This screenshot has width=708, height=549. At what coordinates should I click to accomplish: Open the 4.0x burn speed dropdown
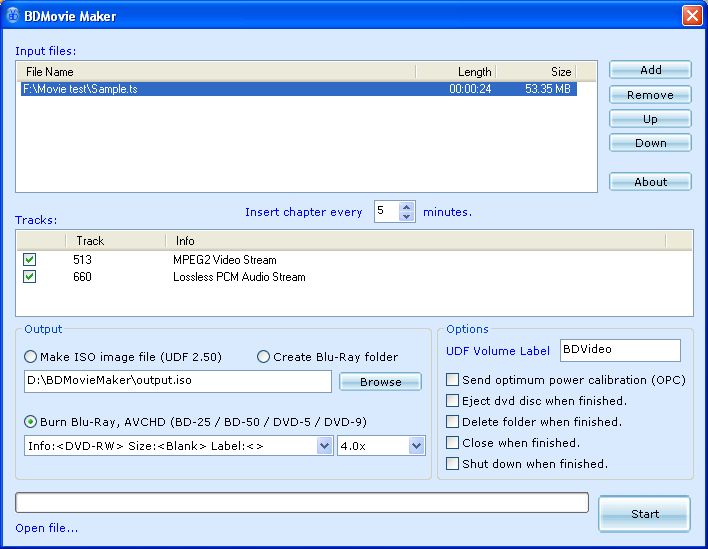pos(416,446)
